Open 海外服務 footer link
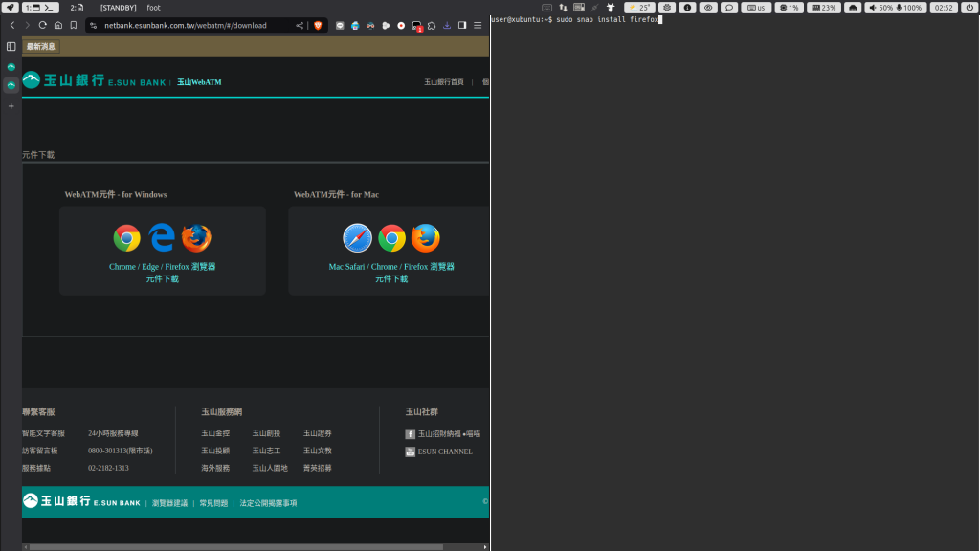Viewport: 980px width, 551px height. pos(215,468)
